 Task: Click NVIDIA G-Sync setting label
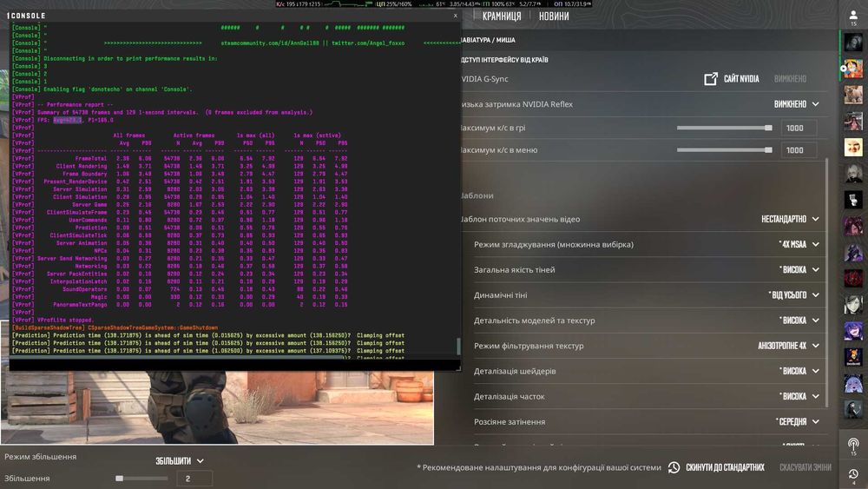(484, 79)
